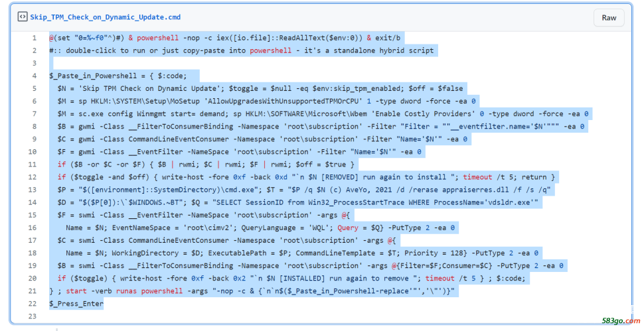Click the 'start -verb runas powershell' line
The image size is (644, 331).
[252, 291]
